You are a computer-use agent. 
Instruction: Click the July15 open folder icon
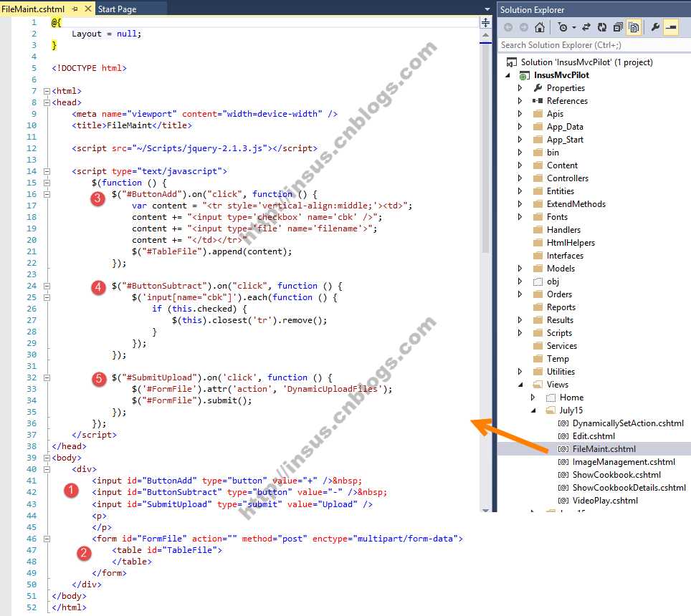click(x=551, y=410)
